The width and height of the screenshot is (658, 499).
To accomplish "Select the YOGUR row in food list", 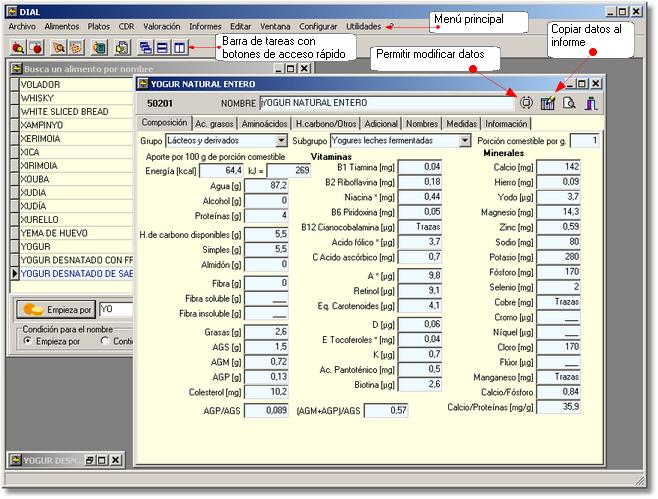I will (76, 247).
